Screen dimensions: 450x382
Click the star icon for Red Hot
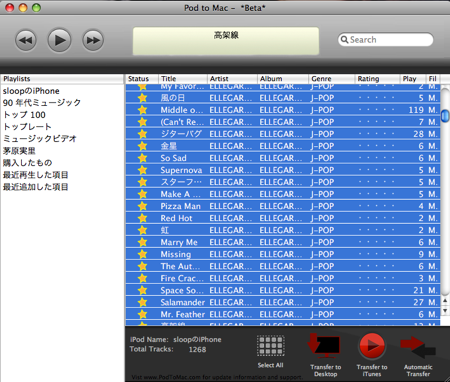click(143, 218)
